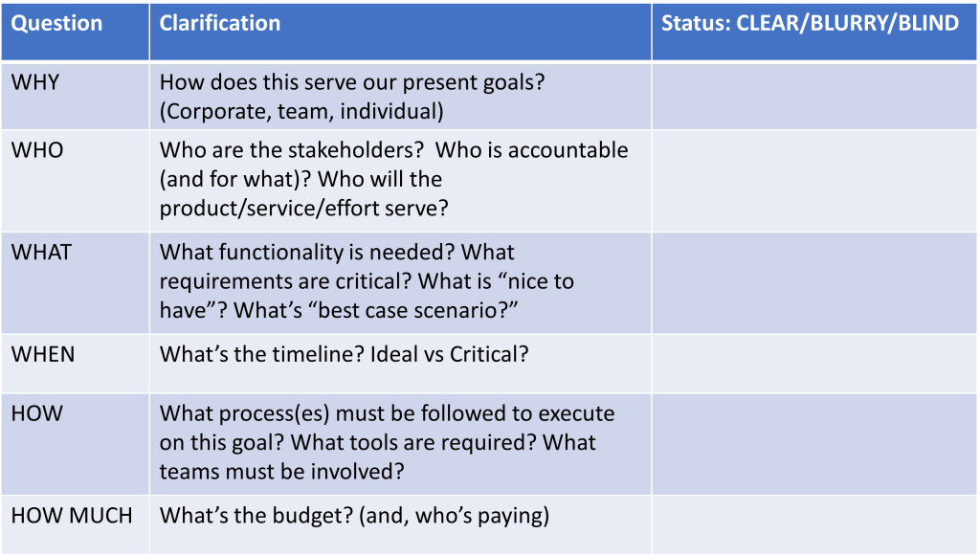This screenshot has height=556, width=980.
Task: Click the empty Status cell for WHY
Action: (x=813, y=97)
